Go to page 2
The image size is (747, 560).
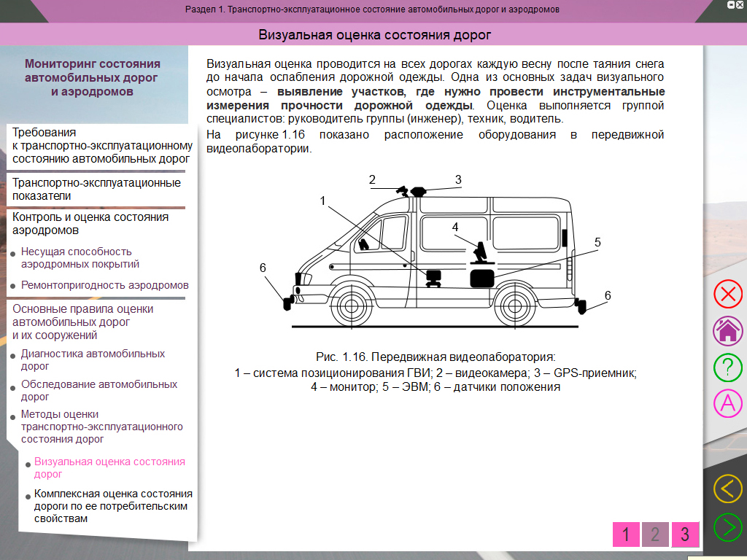click(x=655, y=534)
